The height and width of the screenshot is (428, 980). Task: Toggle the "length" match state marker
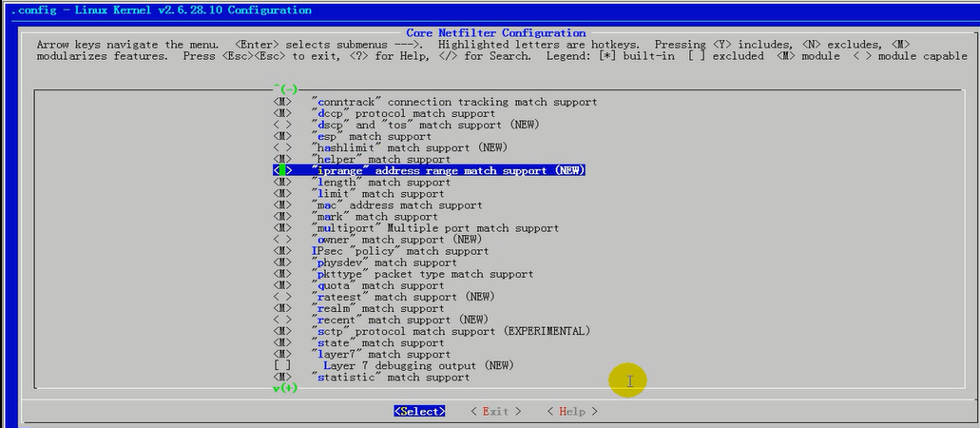pos(282,182)
